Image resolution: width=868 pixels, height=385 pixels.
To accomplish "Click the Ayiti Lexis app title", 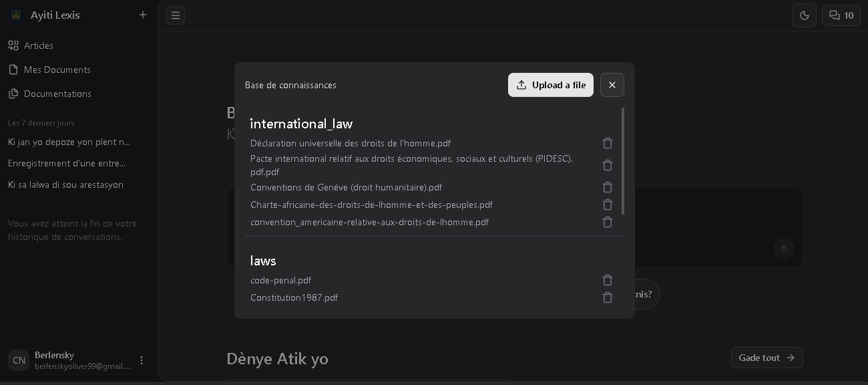I will click(55, 15).
